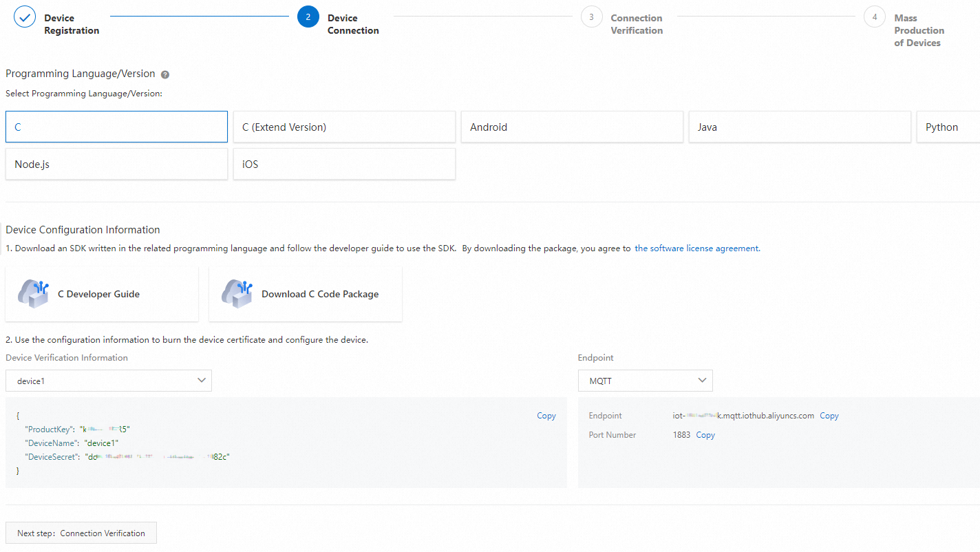Select the C (Extend Version) option

(344, 127)
